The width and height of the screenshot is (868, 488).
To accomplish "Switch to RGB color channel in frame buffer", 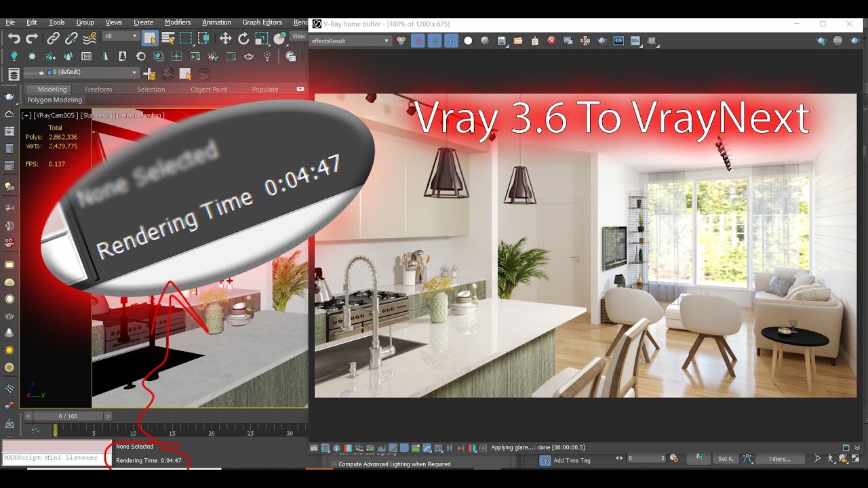I will tap(401, 41).
